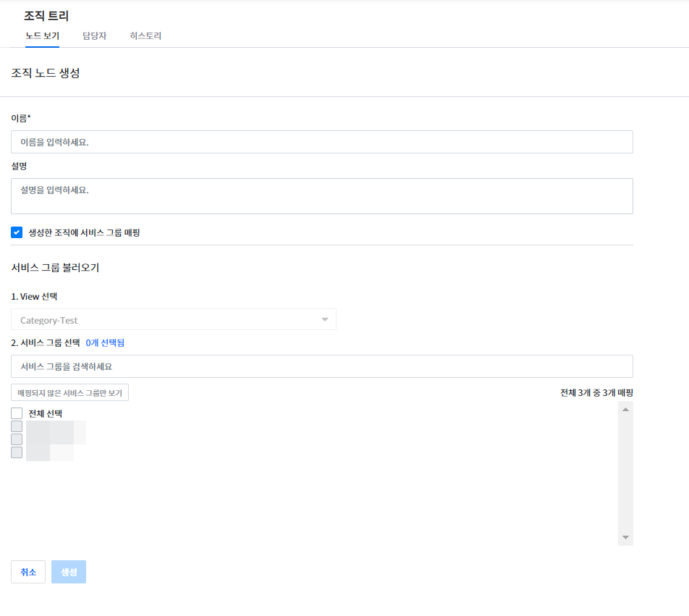Click the list scrollbar down arrow

point(625,538)
